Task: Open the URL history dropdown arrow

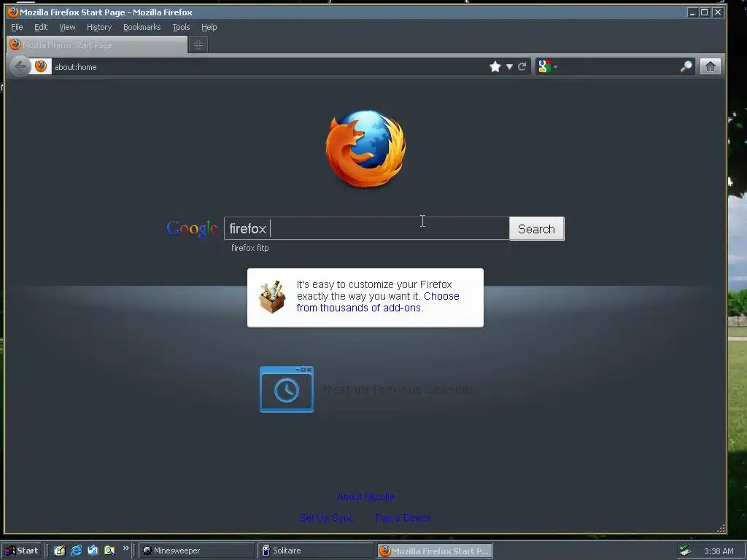Action: [x=509, y=66]
